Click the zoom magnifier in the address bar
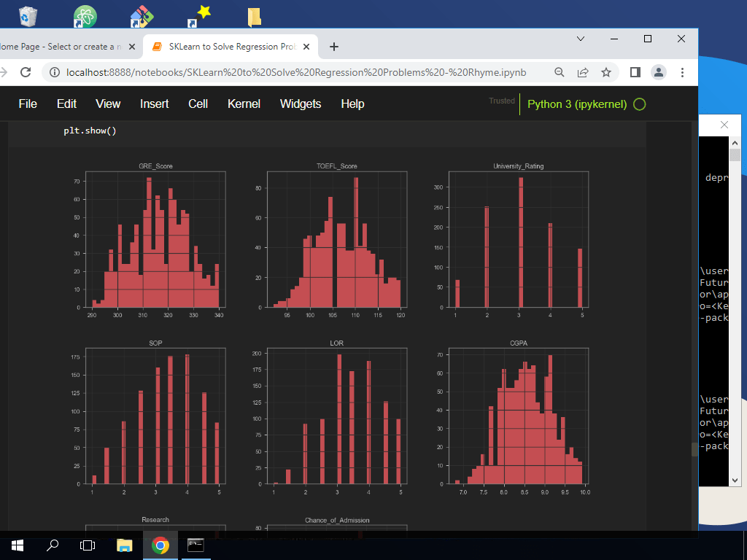The image size is (747, 560). 558,72
